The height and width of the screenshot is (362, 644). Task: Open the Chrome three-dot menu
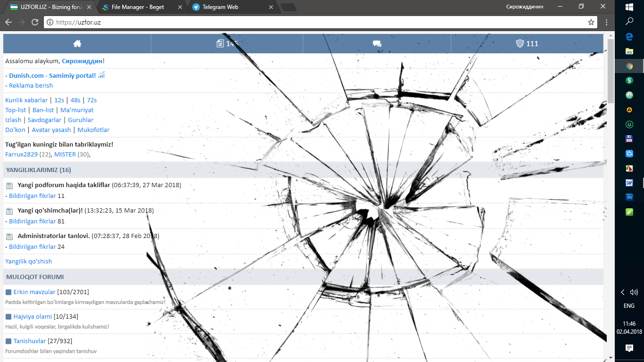[x=606, y=22]
